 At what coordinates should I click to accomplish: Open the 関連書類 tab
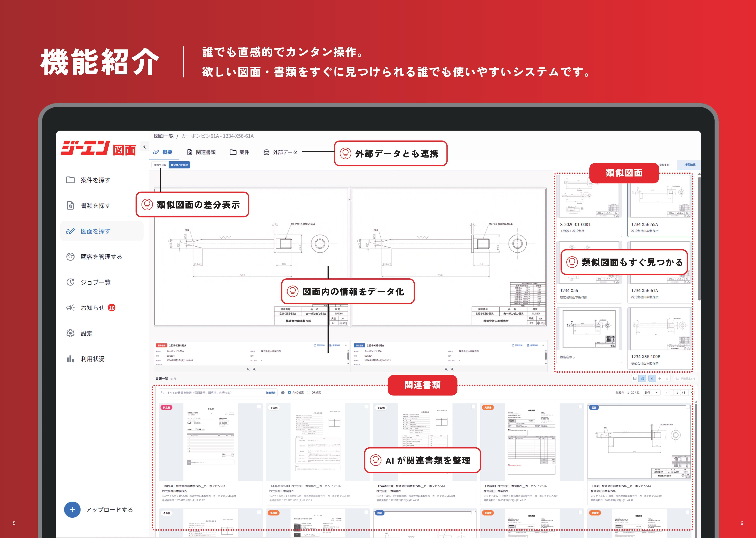[201, 152]
